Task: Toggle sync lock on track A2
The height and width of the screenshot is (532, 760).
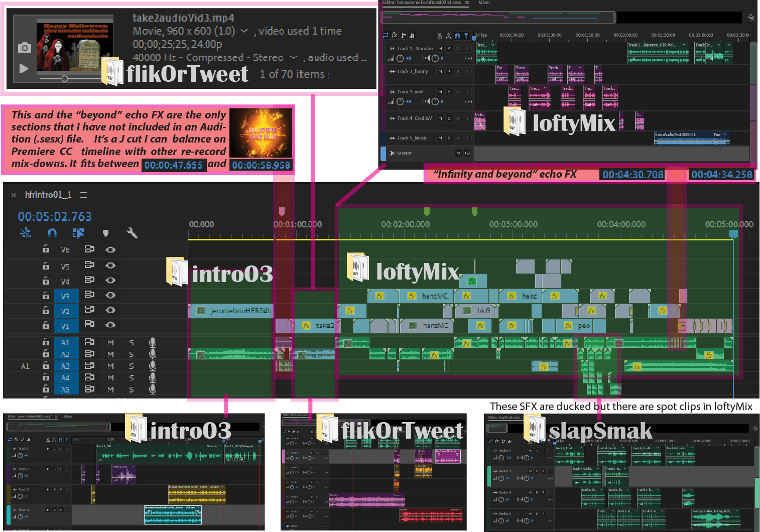Action: [89, 354]
